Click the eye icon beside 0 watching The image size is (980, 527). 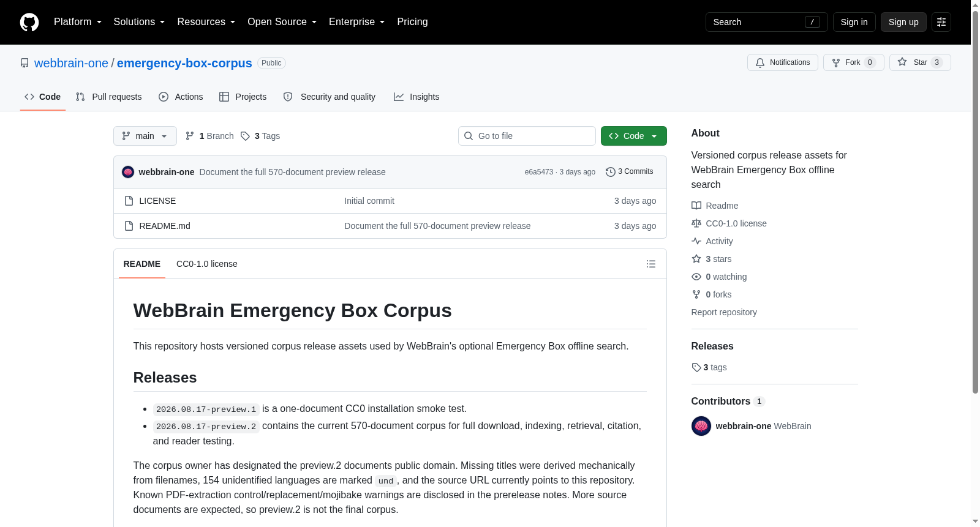(x=696, y=277)
